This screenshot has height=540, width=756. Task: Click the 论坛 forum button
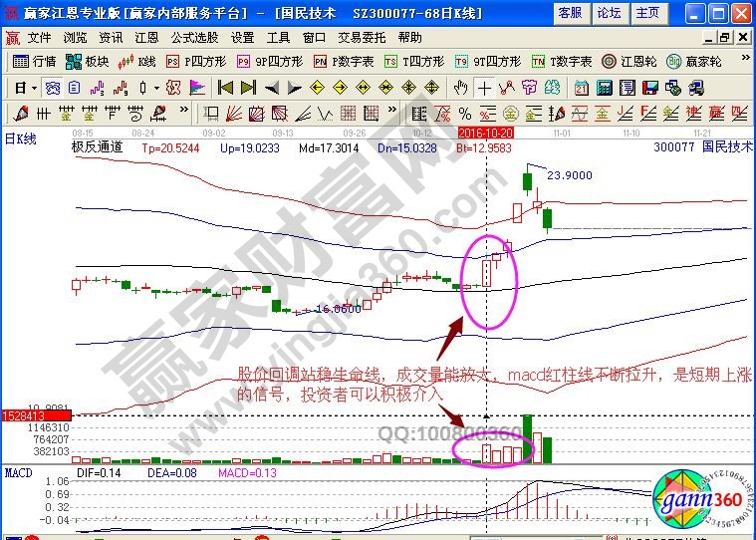(609, 13)
